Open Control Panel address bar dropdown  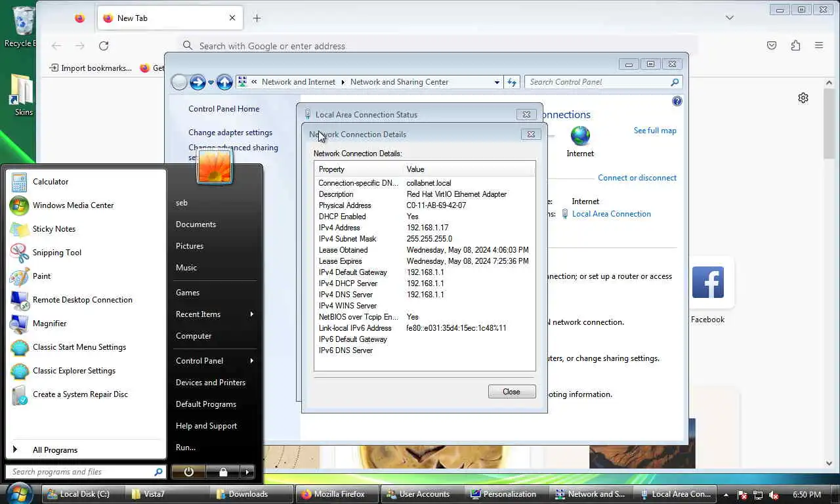pyautogui.click(x=497, y=82)
